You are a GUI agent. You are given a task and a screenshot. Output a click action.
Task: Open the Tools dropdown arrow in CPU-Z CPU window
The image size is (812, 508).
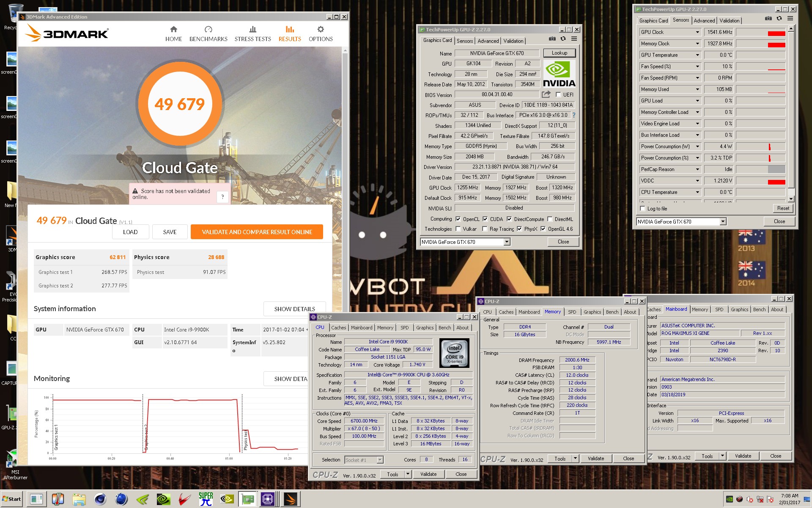408,474
